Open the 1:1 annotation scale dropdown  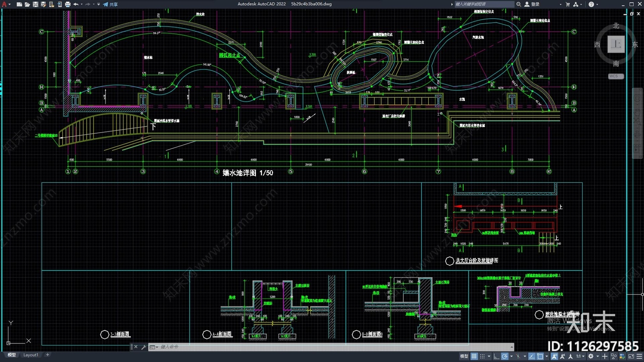[580, 356]
